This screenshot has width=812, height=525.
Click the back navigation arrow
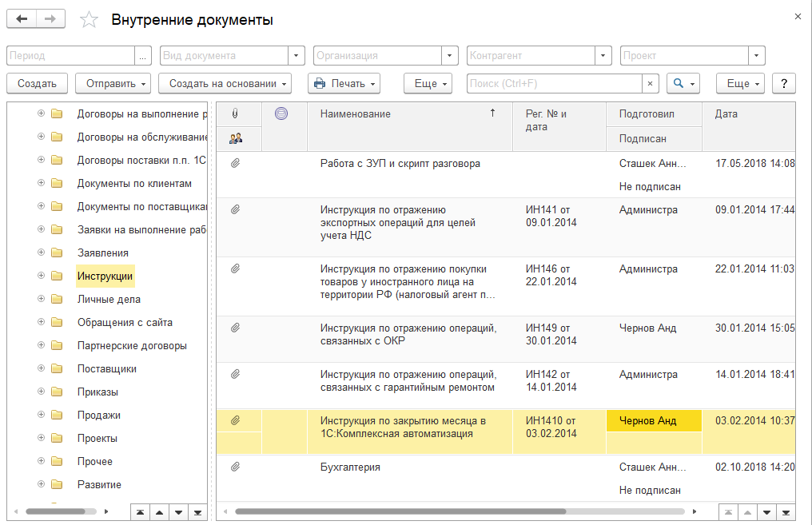22,19
